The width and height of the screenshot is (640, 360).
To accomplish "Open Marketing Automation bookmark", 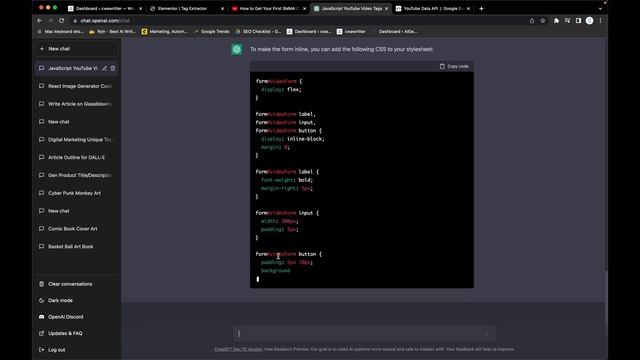I will tap(164, 31).
